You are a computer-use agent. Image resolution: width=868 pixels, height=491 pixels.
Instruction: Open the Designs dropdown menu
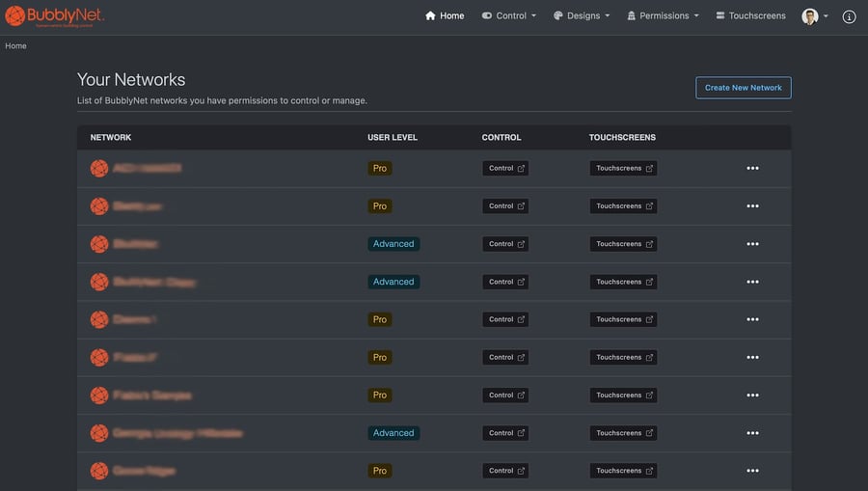pos(582,16)
